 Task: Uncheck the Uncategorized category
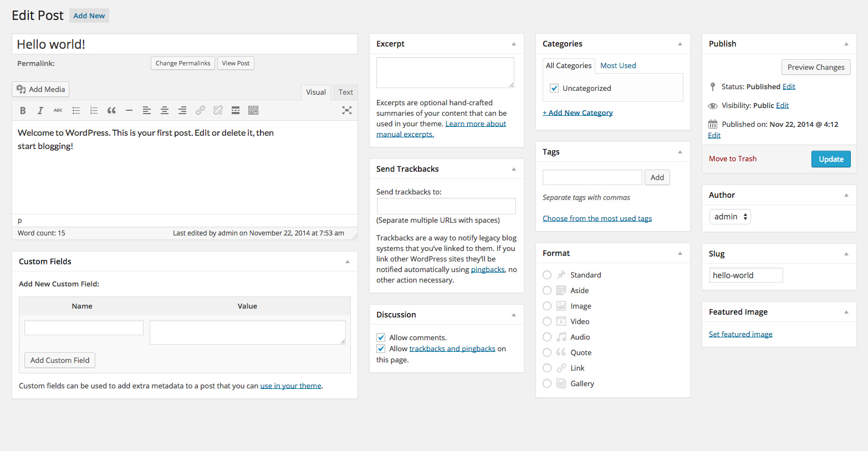click(x=554, y=88)
